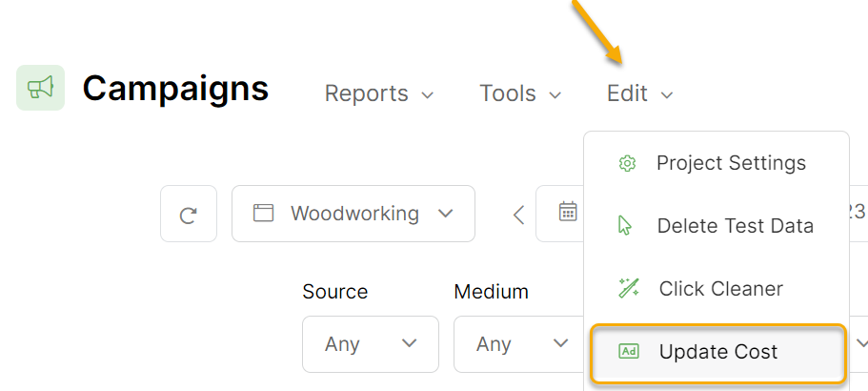Screen dimensions: 868x391
Task: Expand the Tools menu
Action: coord(520,93)
